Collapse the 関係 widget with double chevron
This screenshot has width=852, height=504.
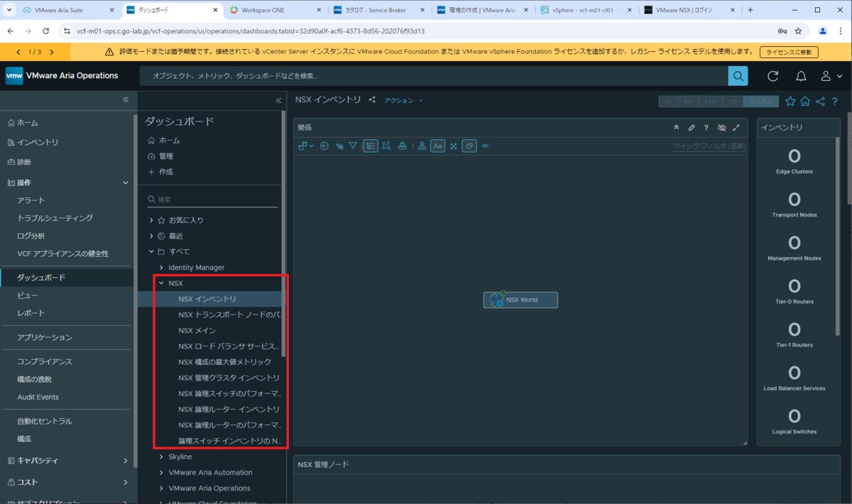677,128
